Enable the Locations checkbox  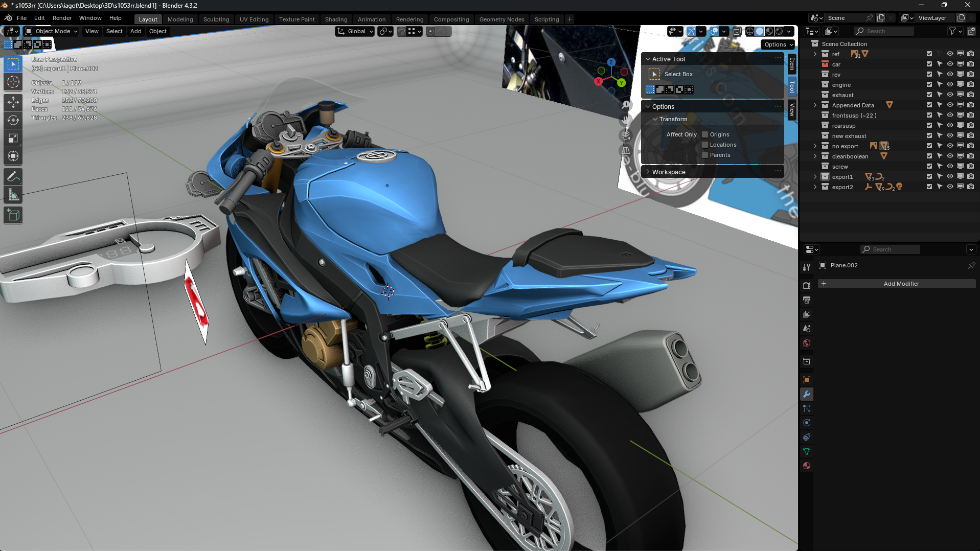[x=705, y=145]
